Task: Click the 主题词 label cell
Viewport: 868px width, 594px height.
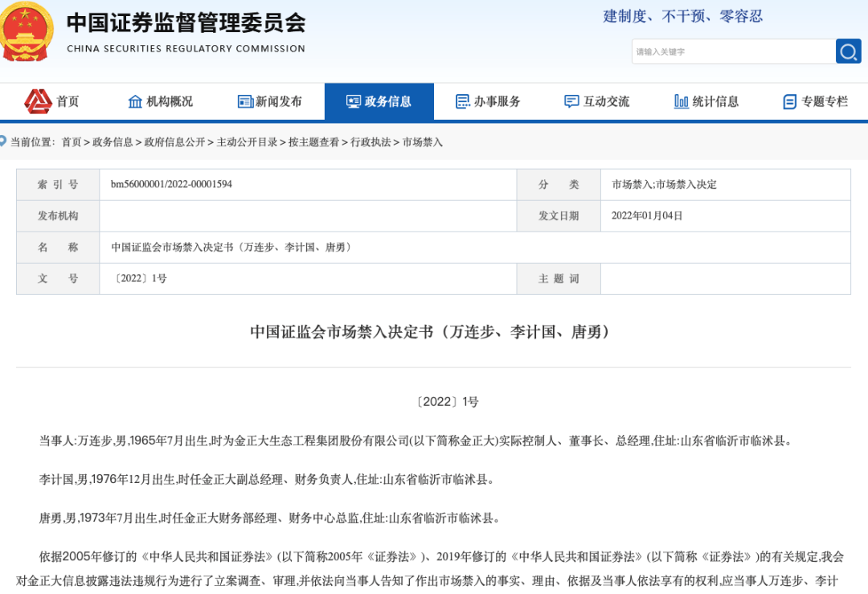Action: (559, 278)
